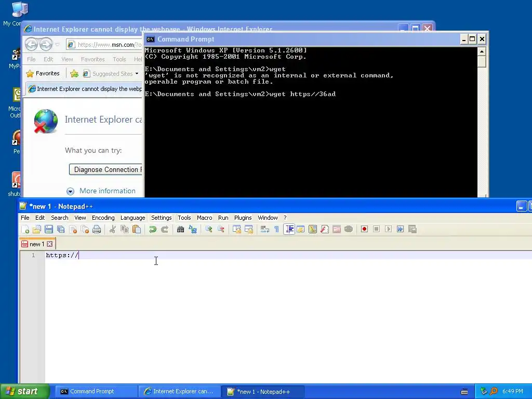Open the IE Favorites menu
The image size is (532, 399).
92,59
